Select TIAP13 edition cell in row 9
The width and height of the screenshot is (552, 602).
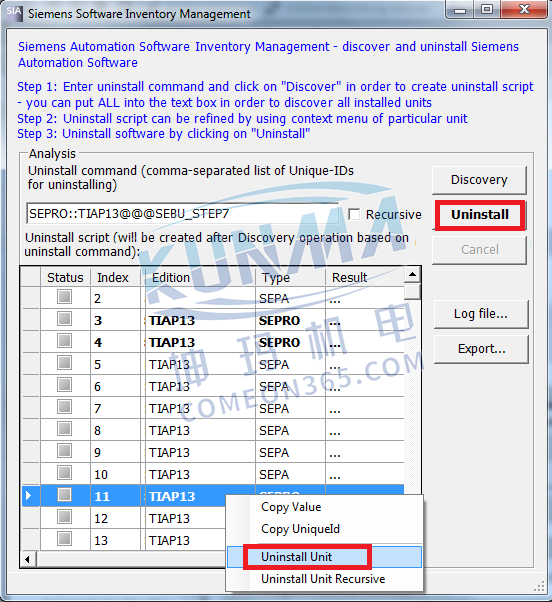pyautogui.click(x=200, y=452)
